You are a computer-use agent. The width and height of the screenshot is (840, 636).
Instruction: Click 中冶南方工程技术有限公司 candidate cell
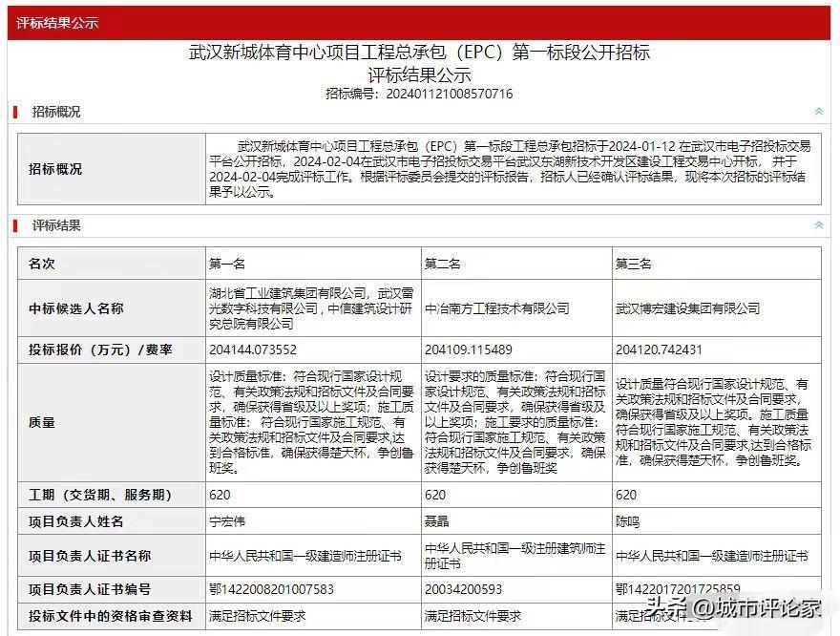496,308
